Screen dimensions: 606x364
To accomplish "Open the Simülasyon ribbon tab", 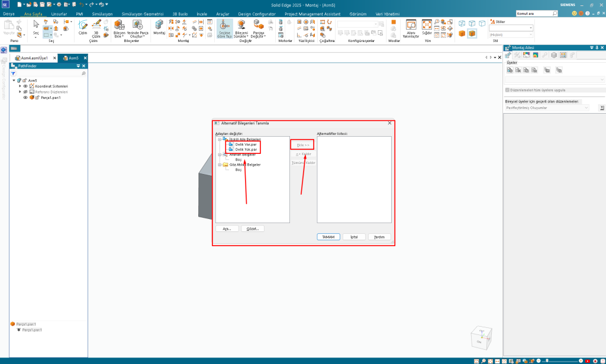I will coord(102,12).
